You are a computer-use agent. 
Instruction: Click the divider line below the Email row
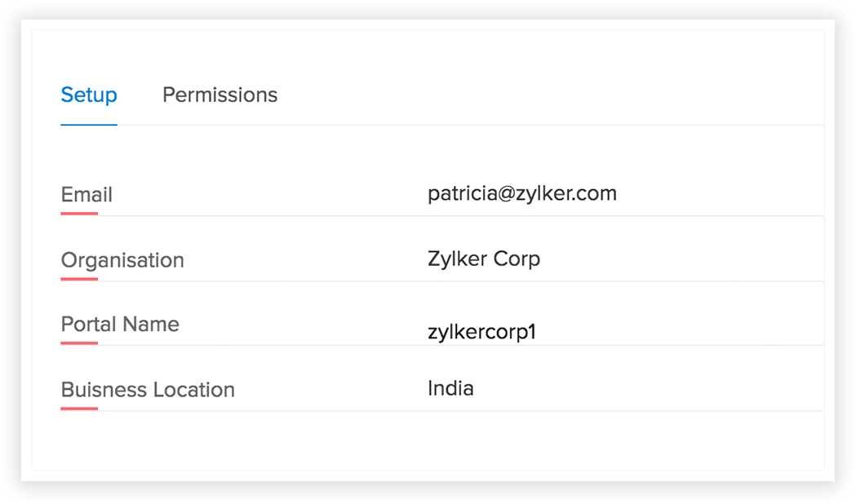tap(457, 216)
